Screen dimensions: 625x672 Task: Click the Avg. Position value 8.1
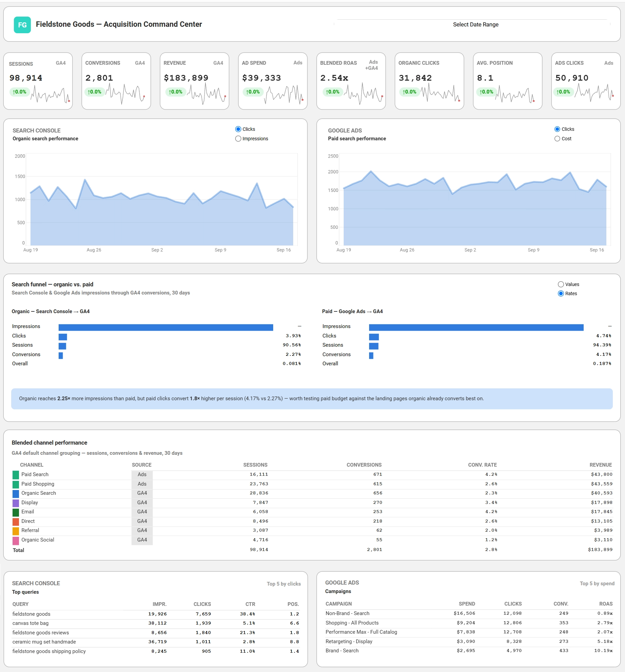pos(485,78)
